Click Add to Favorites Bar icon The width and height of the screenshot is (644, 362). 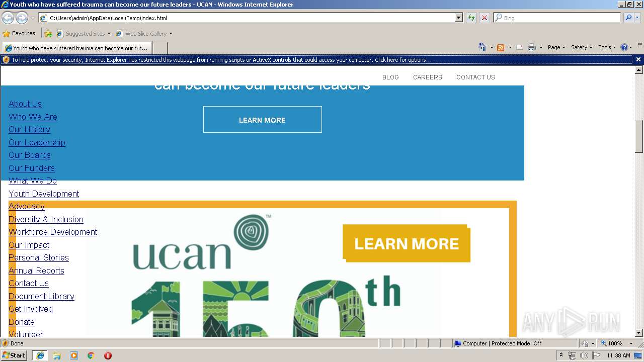point(48,34)
